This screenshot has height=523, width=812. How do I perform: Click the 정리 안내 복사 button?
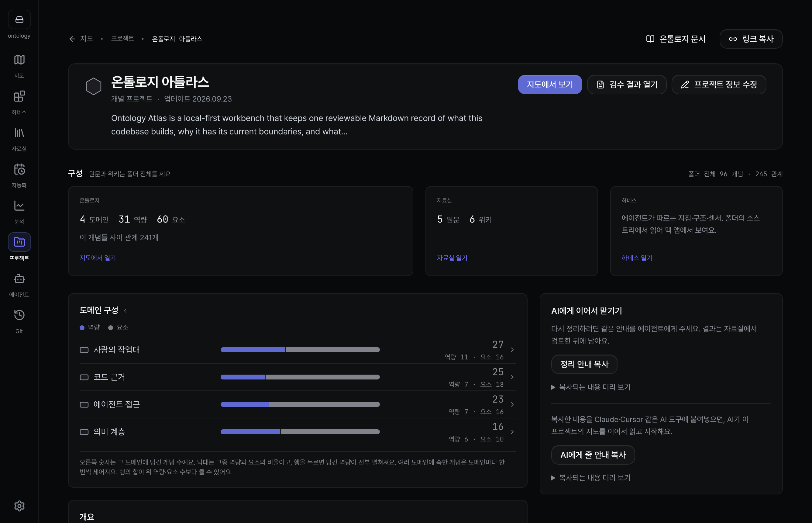click(584, 364)
